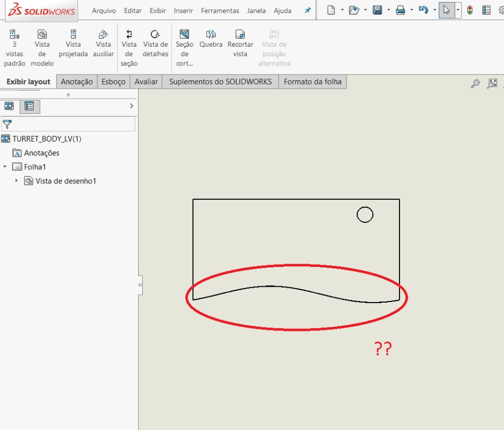
Task: Open the Arquivo menu
Action: click(104, 10)
